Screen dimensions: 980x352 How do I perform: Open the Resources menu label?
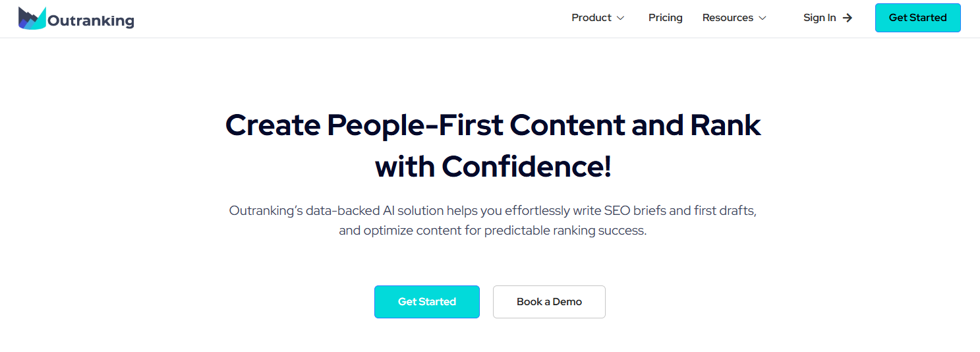[728, 18]
